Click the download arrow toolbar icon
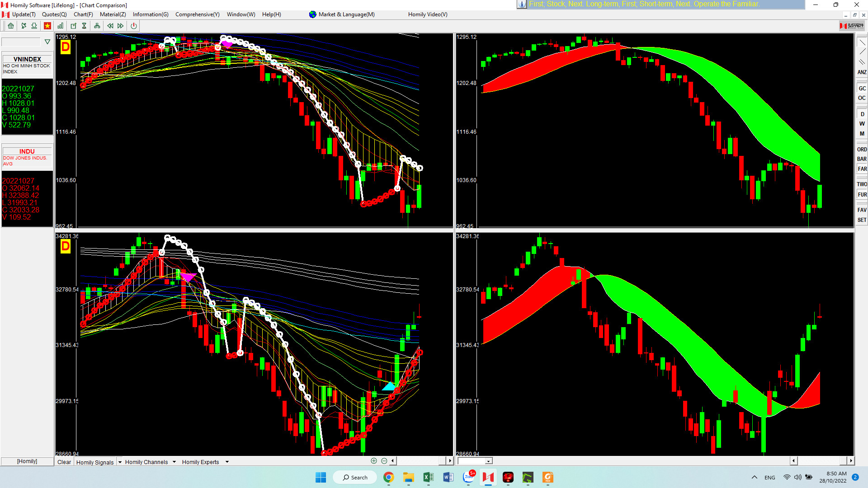Image resolution: width=868 pixels, height=488 pixels. click(x=34, y=26)
